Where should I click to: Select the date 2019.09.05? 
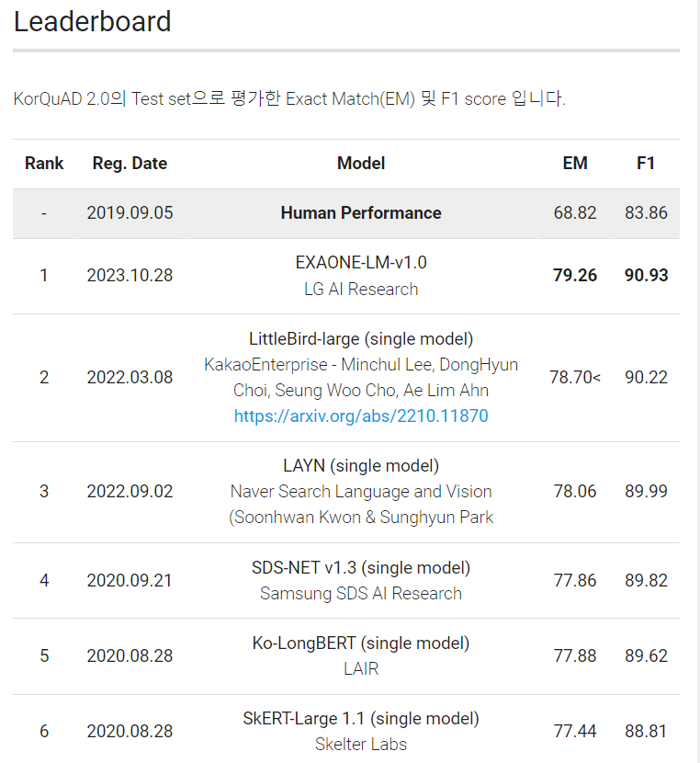(130, 213)
